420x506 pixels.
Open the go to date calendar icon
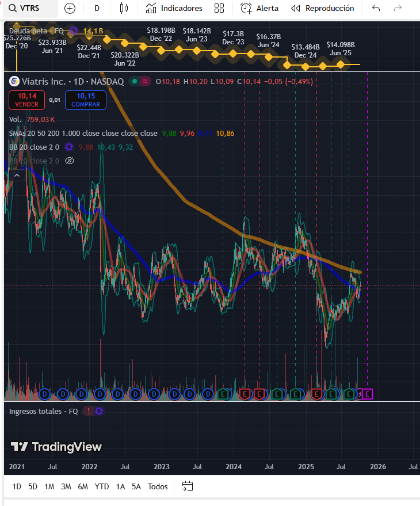187,486
